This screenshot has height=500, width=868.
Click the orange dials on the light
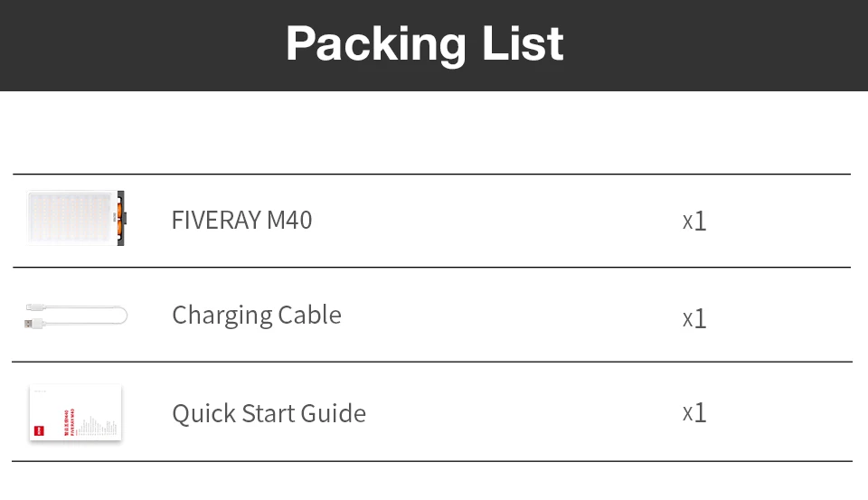118,218
